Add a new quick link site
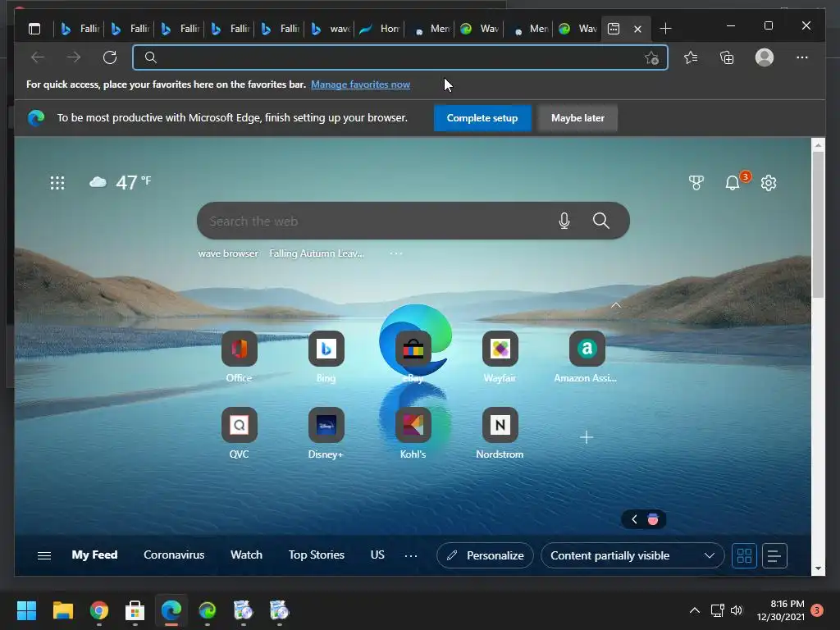This screenshot has width=840, height=630. [x=587, y=438]
